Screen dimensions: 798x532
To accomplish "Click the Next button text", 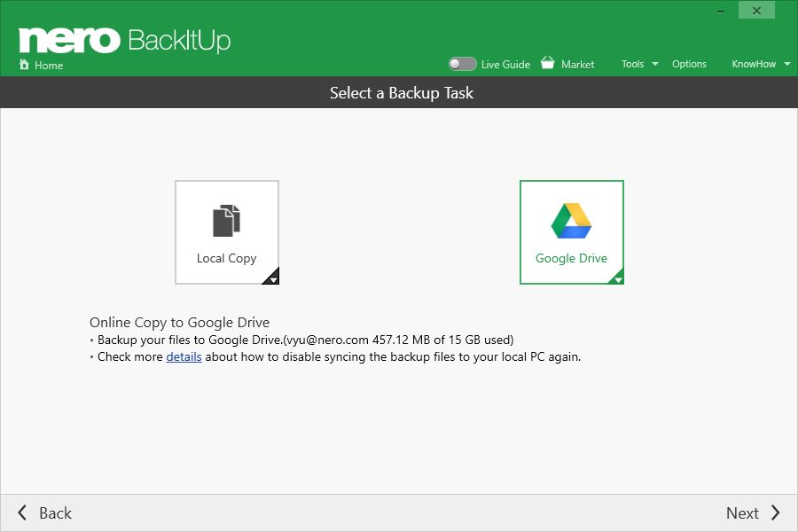I will click(742, 512).
